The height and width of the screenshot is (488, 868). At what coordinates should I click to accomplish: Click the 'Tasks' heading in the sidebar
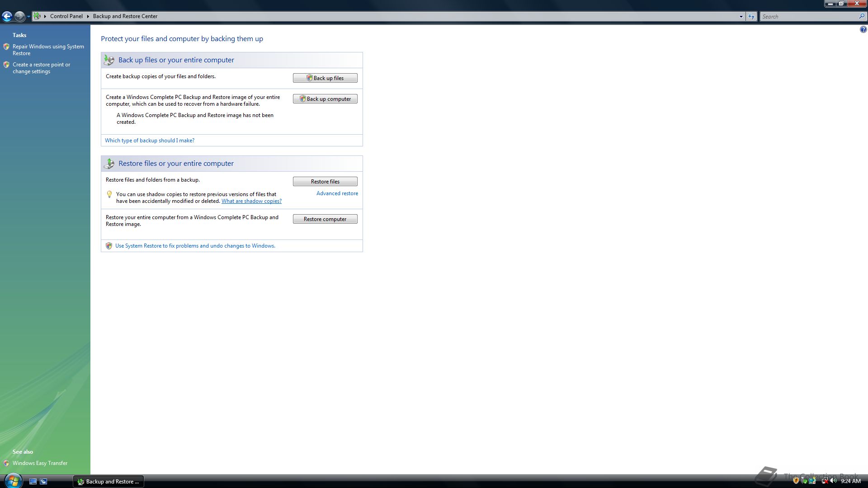click(19, 35)
